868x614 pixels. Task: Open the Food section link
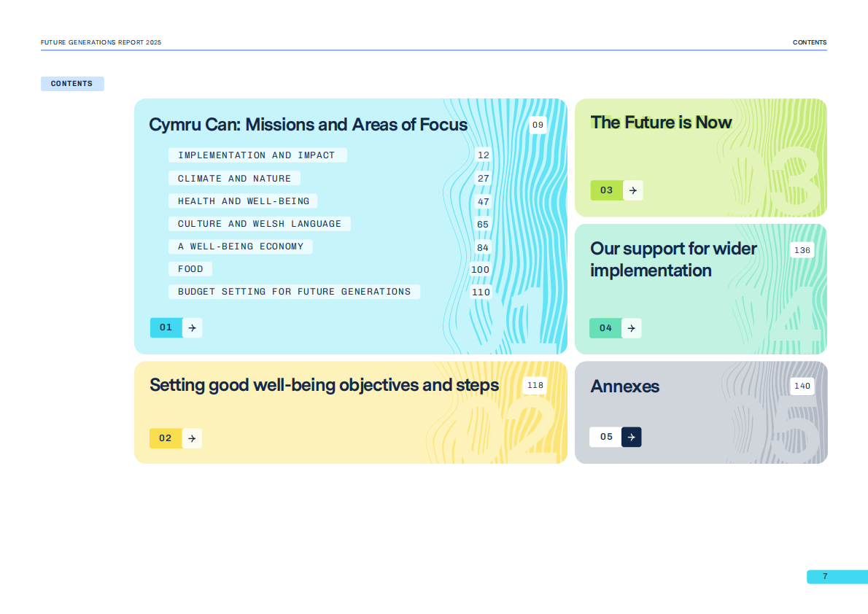(x=190, y=269)
